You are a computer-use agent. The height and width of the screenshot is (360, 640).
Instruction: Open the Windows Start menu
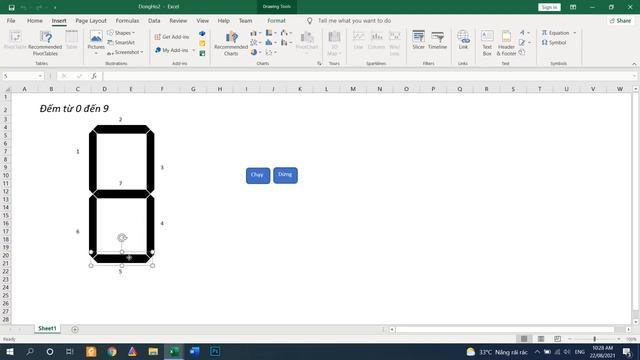click(9, 351)
